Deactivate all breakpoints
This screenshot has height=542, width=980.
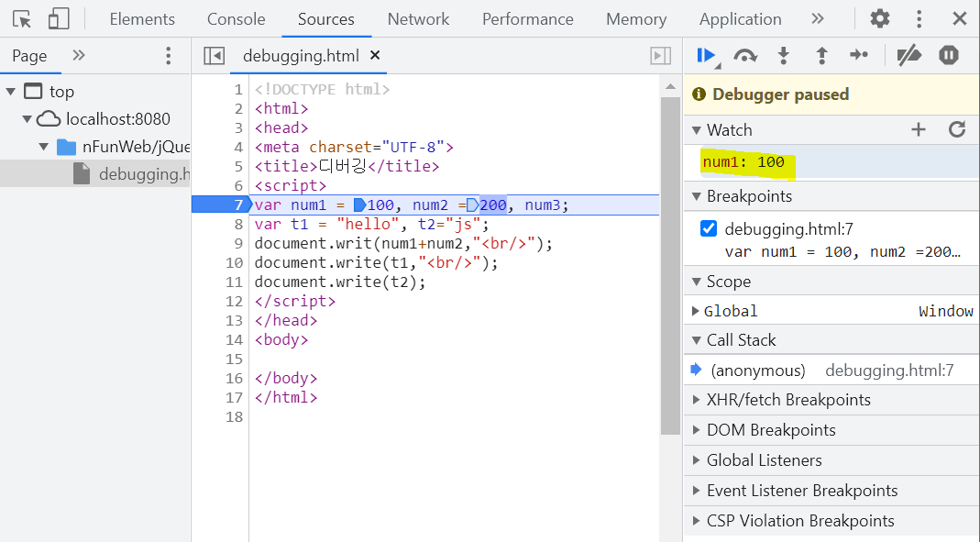pos(908,56)
